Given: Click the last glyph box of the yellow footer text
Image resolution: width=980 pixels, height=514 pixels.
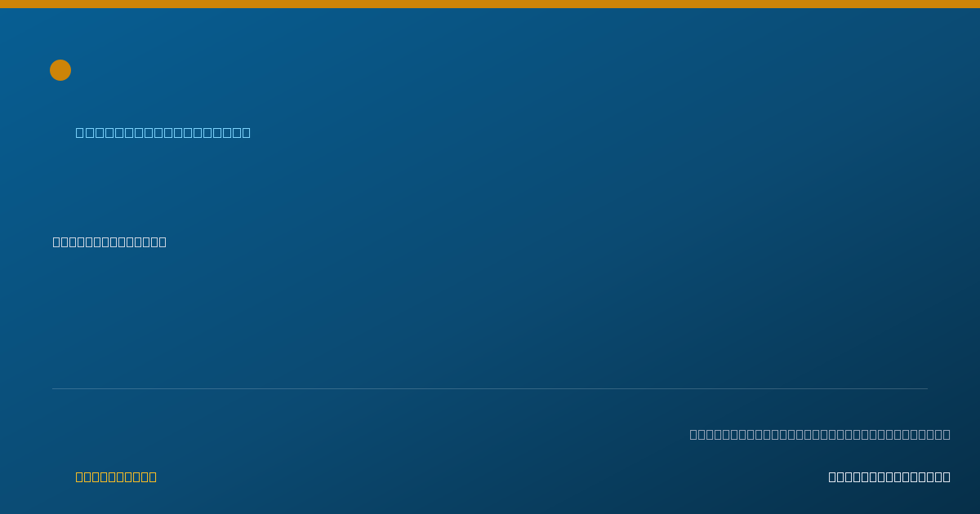Looking at the screenshot, I should coord(153,476).
